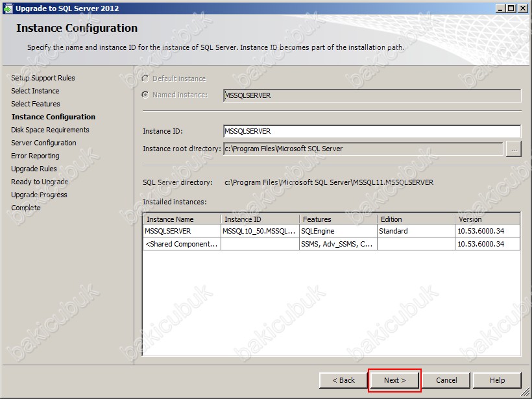Click version 10.53.6000.34 in MSSQLSERVER row
This screenshot has height=399, width=532.
pyautogui.click(x=487, y=231)
